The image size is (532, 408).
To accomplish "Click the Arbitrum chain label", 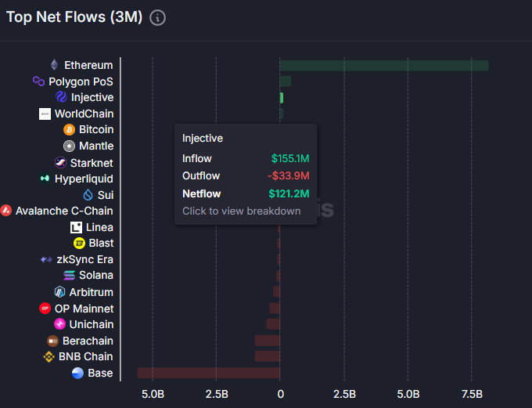I will tap(92, 292).
